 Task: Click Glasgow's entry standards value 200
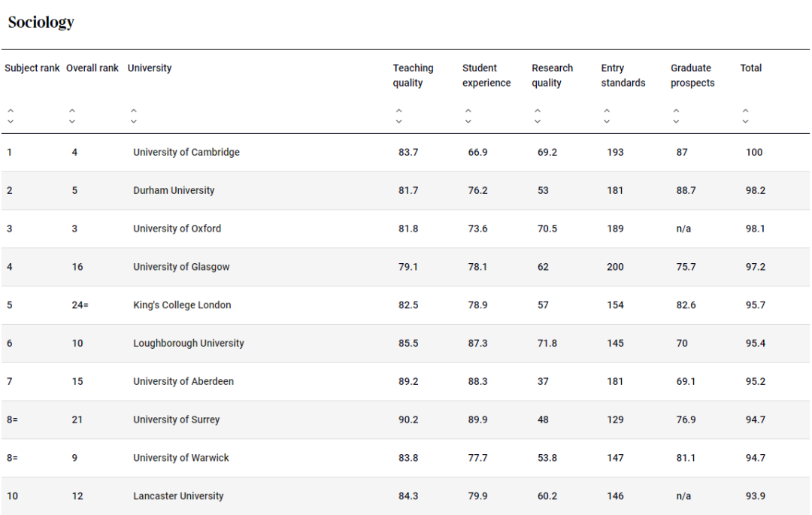pyautogui.click(x=615, y=267)
